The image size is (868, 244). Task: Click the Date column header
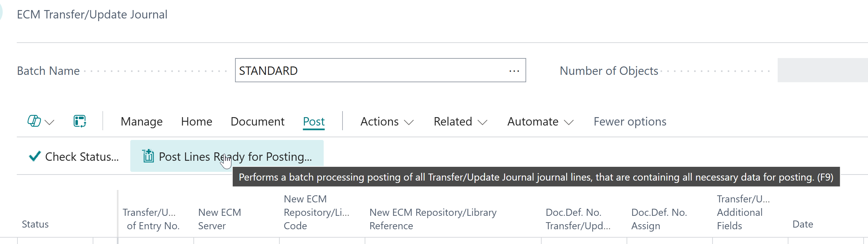[803, 224]
